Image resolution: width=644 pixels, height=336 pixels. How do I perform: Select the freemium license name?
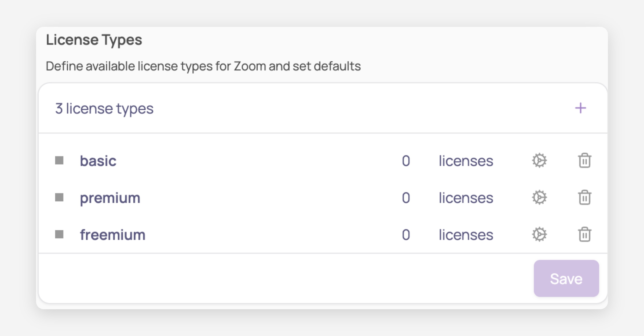(113, 235)
